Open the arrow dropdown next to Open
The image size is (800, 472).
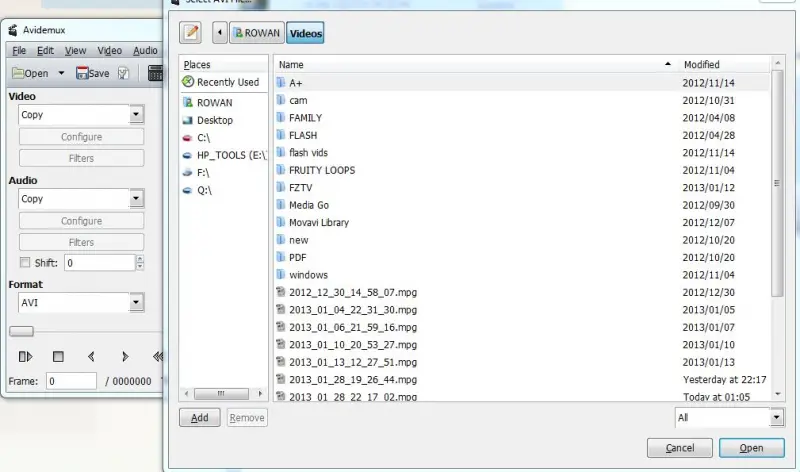61,73
